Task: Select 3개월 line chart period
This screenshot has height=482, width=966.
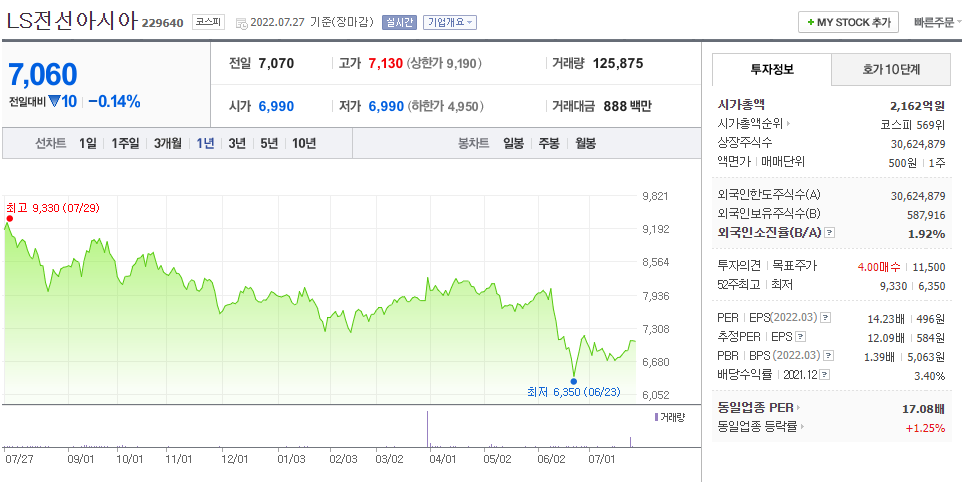Action: [x=168, y=144]
